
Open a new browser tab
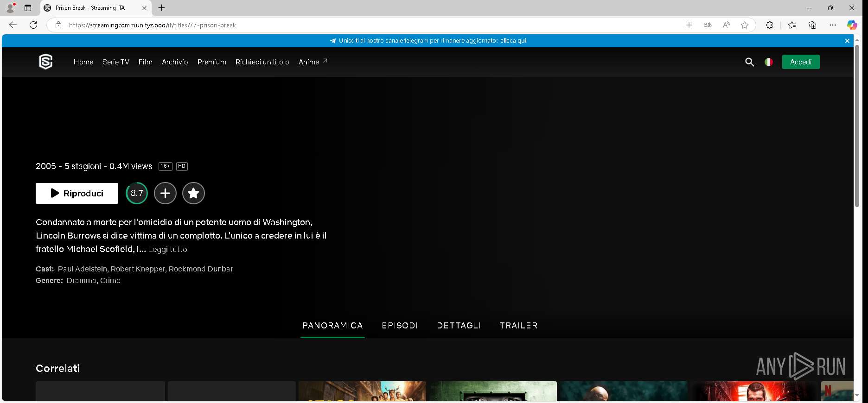[x=161, y=8]
